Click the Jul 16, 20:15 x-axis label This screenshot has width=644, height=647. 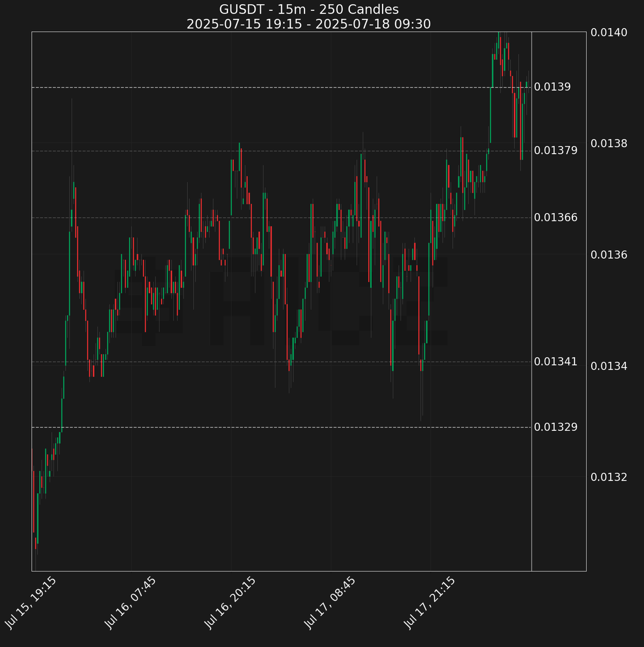[230, 603]
